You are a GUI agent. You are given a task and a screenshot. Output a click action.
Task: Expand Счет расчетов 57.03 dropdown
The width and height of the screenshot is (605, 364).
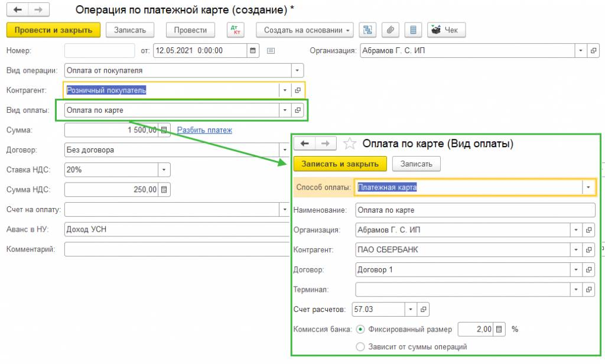pyautogui.click(x=411, y=309)
